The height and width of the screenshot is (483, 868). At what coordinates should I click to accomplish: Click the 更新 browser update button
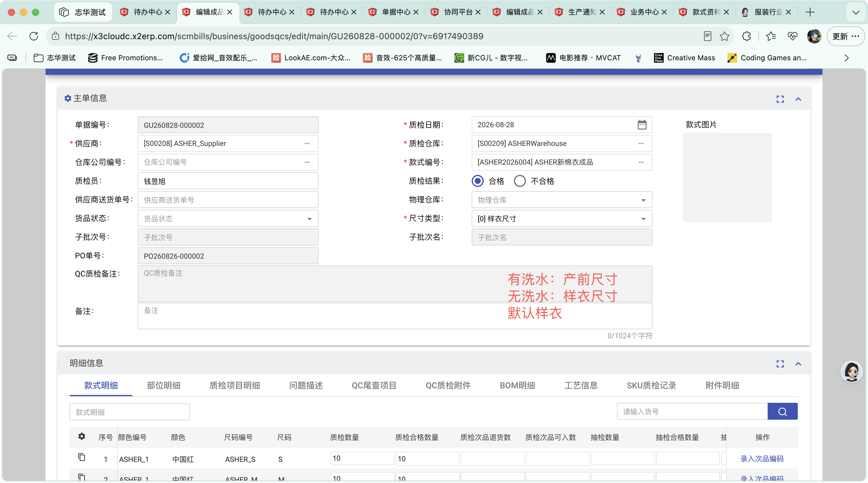845,36
